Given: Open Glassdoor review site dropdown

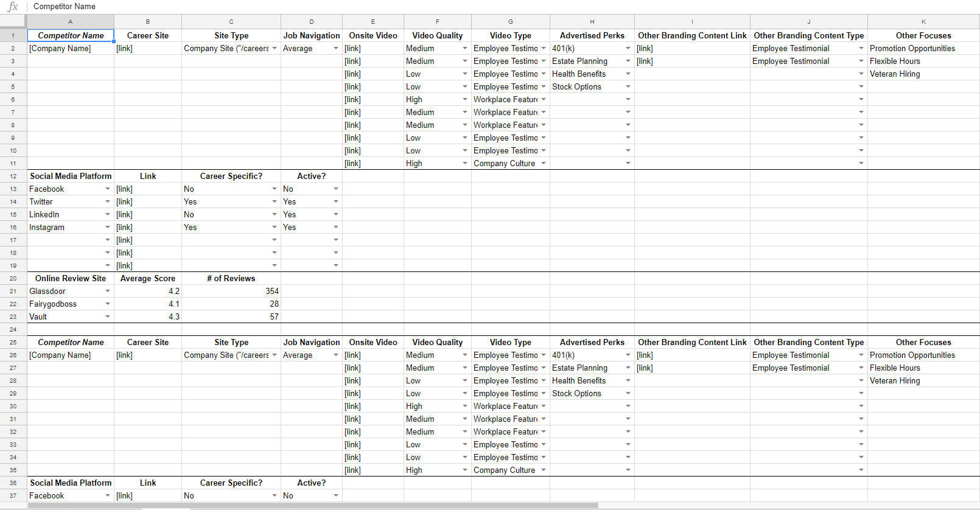Looking at the screenshot, I should click(108, 291).
